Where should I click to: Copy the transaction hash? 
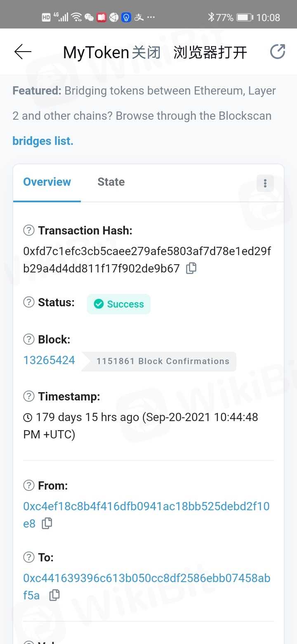191,268
